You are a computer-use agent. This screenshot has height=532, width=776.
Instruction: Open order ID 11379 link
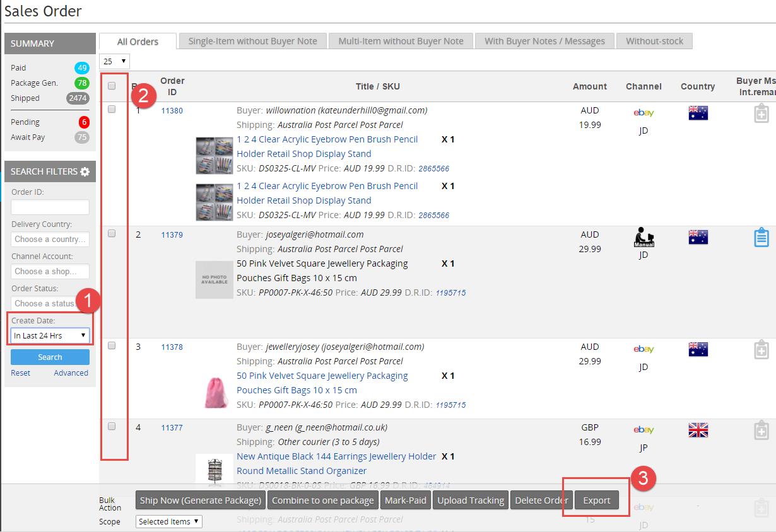[172, 234]
